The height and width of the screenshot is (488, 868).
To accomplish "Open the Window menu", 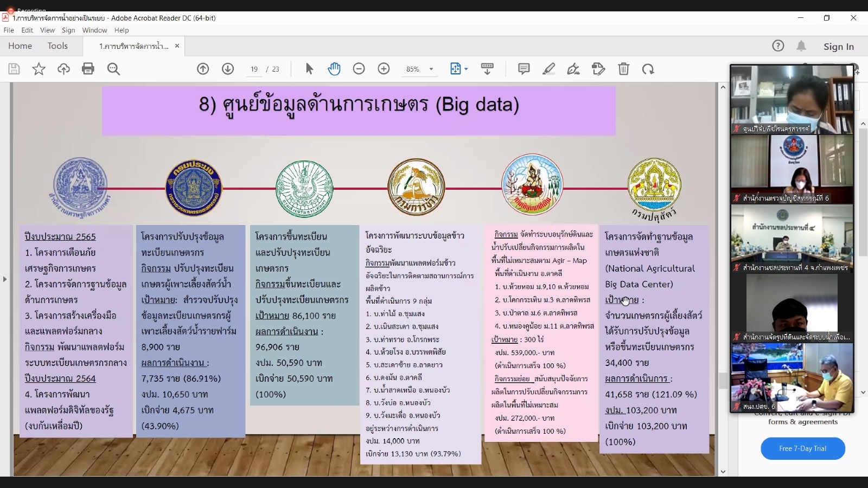I will coord(94,30).
